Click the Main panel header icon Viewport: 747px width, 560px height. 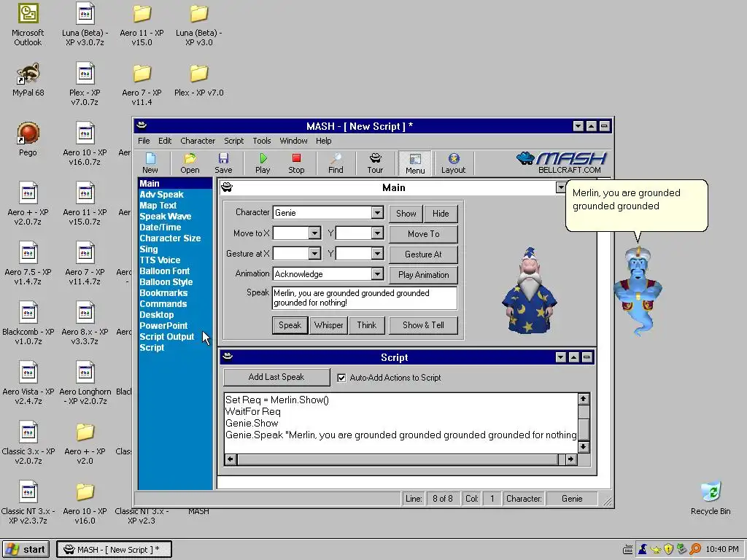coord(227,187)
